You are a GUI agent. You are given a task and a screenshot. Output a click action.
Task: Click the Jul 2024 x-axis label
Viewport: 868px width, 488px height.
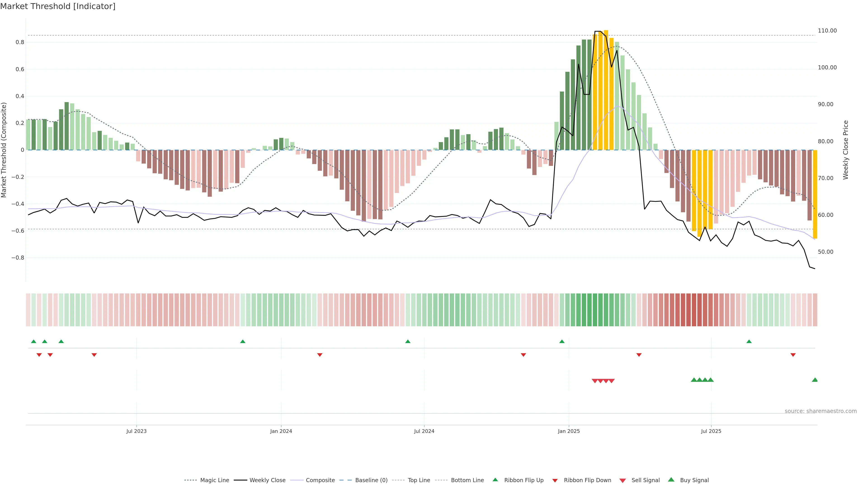(424, 431)
